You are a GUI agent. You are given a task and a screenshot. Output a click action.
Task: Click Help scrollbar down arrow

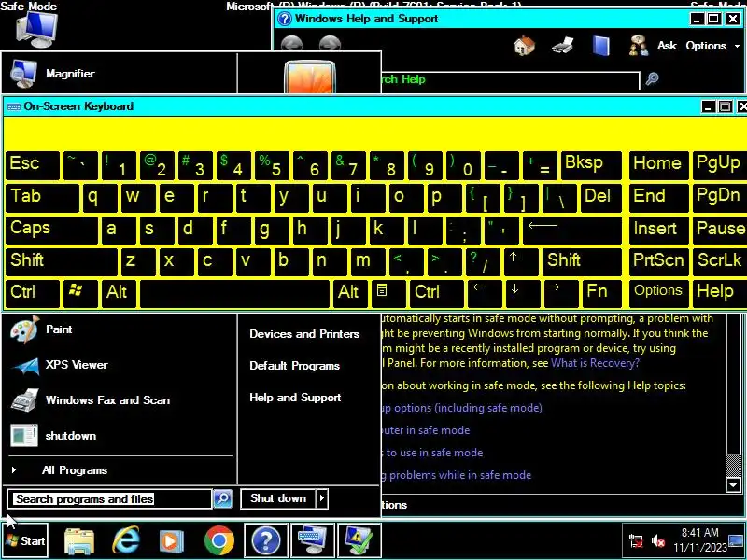733,485
